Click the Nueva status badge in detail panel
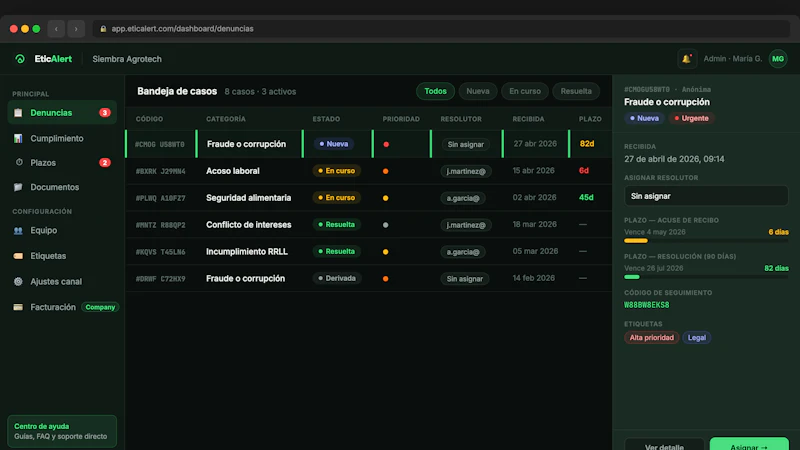800x450 pixels. click(x=644, y=118)
